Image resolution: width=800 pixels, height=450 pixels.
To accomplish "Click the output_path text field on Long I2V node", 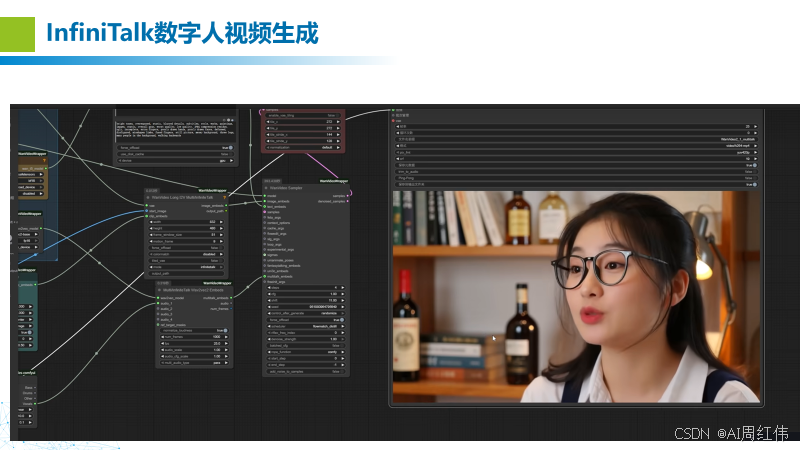I will click(x=186, y=273).
